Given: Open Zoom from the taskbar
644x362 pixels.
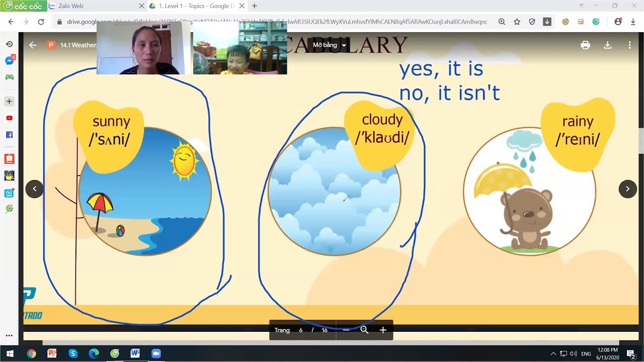Looking at the screenshot, I should pos(156,354).
